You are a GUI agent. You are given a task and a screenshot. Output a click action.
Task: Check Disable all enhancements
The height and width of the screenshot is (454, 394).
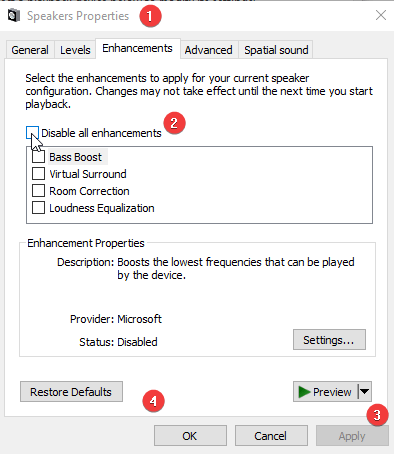[x=32, y=133]
